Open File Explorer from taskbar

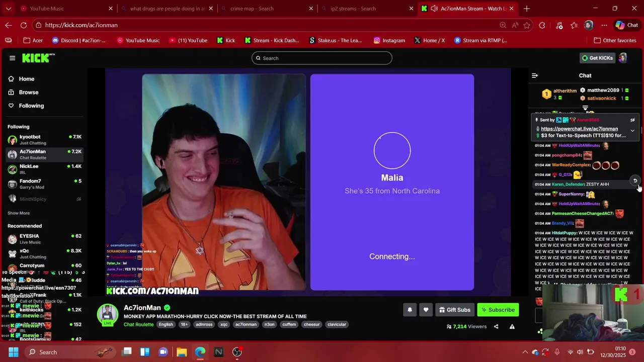[x=182, y=352]
